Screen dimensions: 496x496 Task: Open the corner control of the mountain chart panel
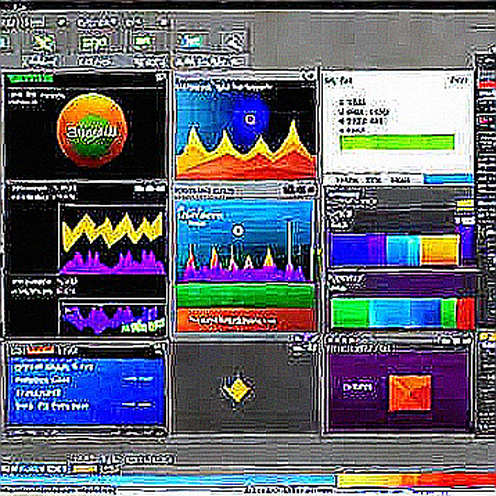click(x=309, y=76)
